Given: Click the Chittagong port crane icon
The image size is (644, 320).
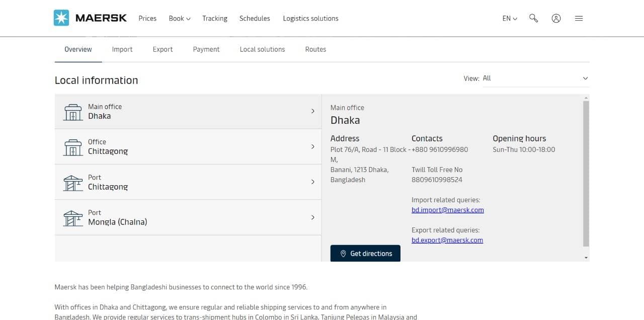Looking at the screenshot, I should coord(73,183).
